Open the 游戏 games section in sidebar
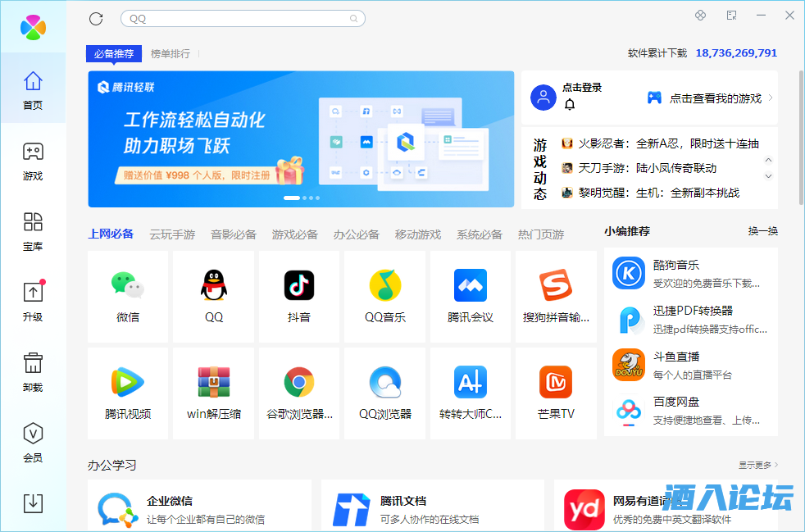The width and height of the screenshot is (805, 532). coord(33,161)
